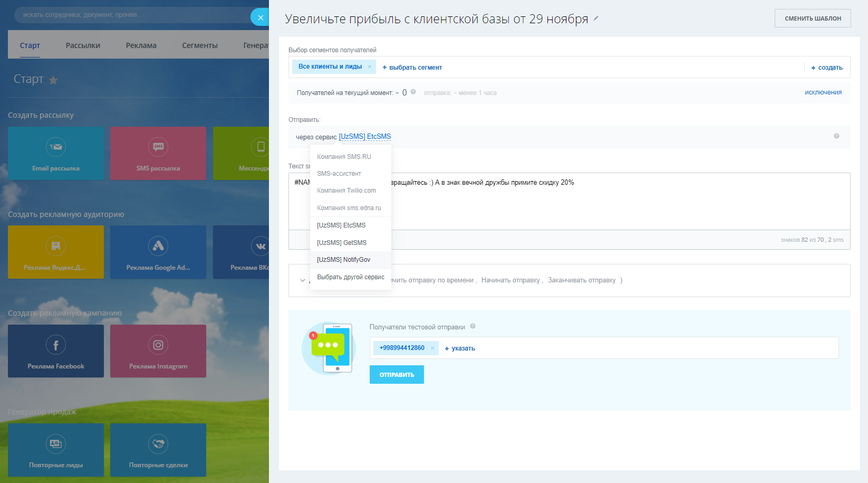The image size is (868, 483).
Task: Select '[UzSMS] GetSMS' service
Action: 351,243
